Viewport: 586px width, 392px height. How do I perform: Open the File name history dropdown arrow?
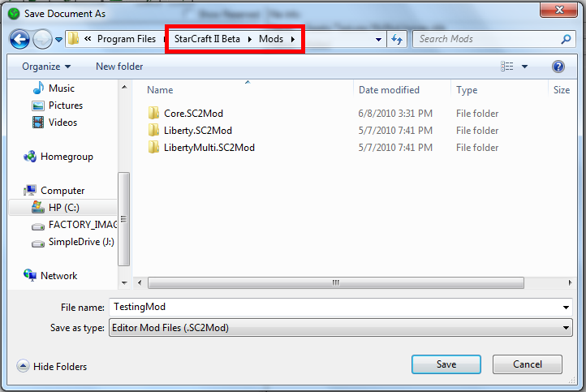tap(566, 308)
